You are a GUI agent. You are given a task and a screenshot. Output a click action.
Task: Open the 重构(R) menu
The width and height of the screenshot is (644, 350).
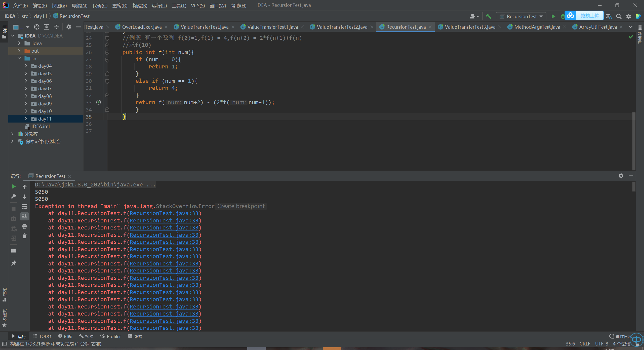tap(120, 5)
